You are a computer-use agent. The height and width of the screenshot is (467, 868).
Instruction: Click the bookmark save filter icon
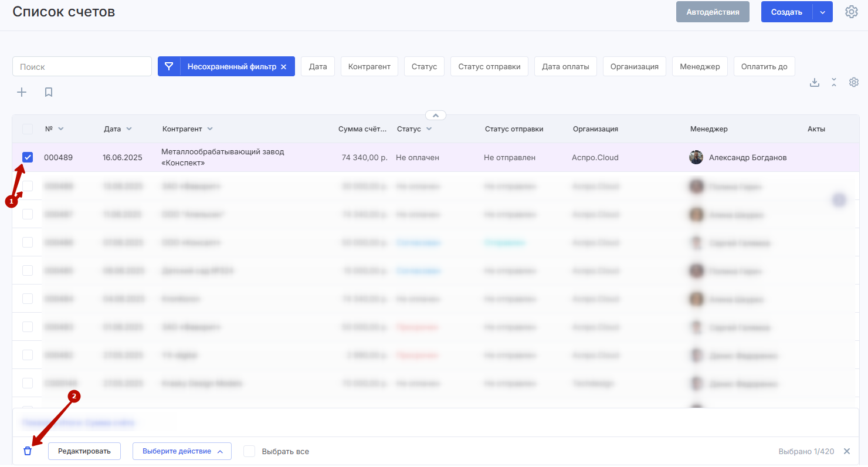(x=49, y=92)
